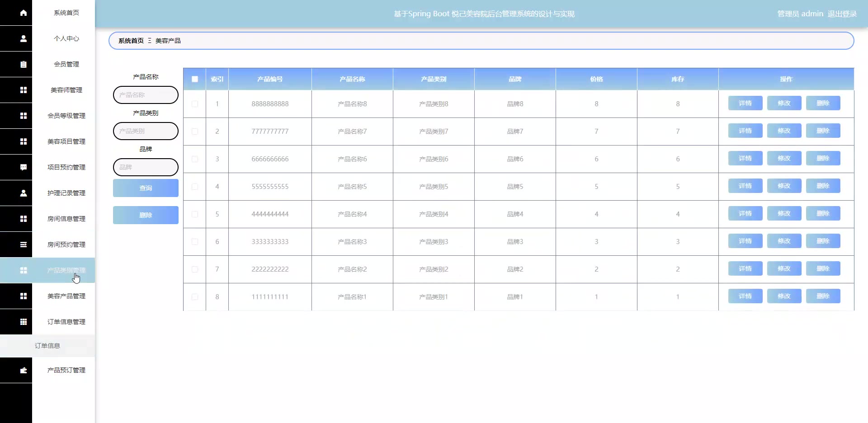Screen dimensions: 868x423
Task: Click the grid icon beside 会员等级管理
Action: click(24, 116)
